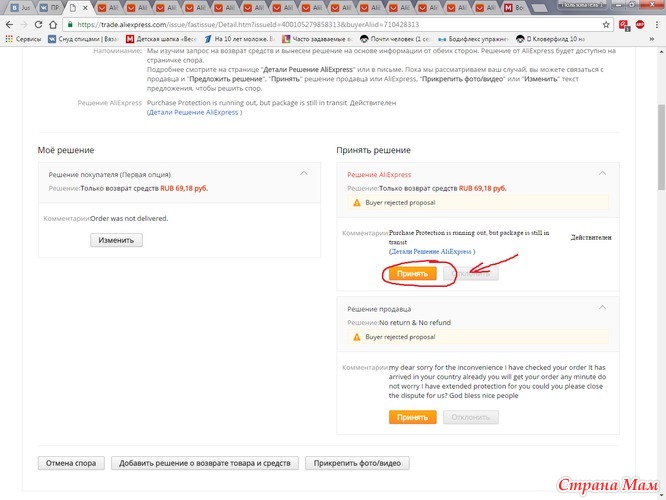This screenshot has width=666, height=500.
Task: Go back using the browser back arrow
Action: click(9, 25)
